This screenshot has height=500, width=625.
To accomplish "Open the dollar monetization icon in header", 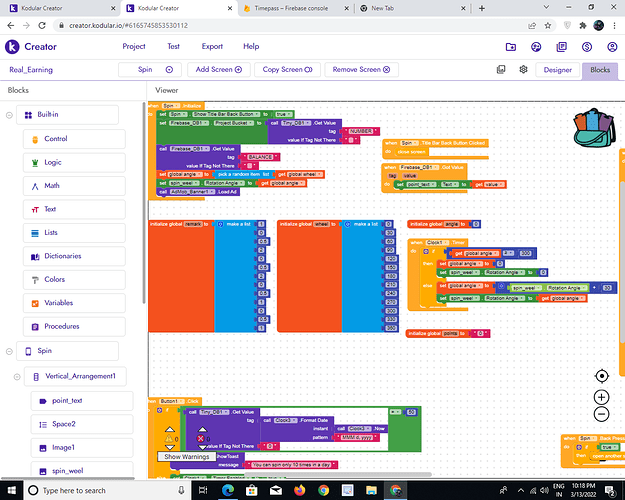I will coord(587,47).
